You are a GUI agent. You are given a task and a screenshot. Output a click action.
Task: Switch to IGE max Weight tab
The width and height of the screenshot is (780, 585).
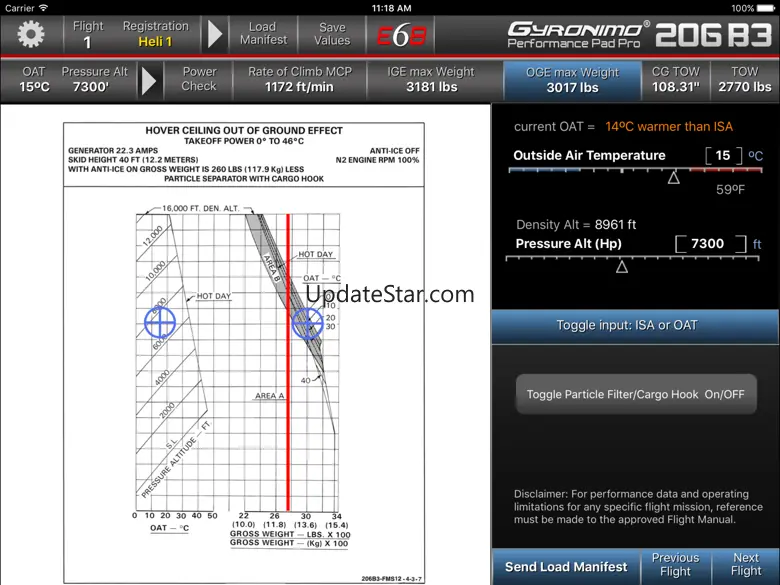coord(431,79)
